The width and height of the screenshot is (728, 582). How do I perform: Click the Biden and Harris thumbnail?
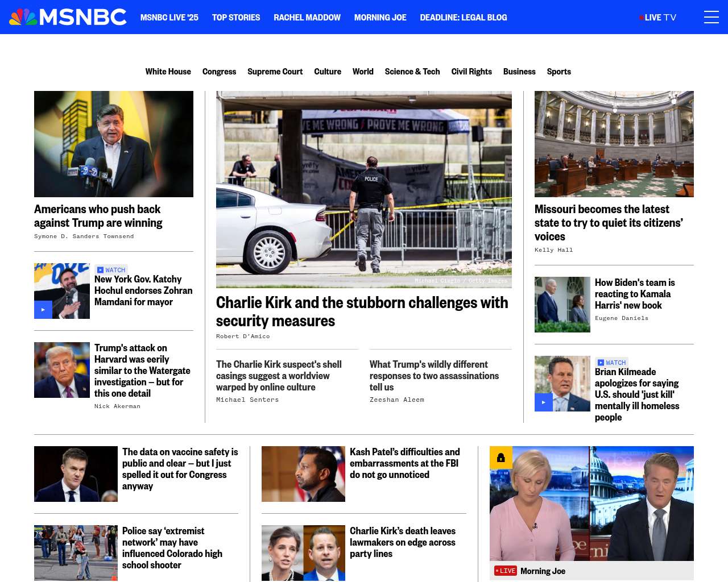562,305
